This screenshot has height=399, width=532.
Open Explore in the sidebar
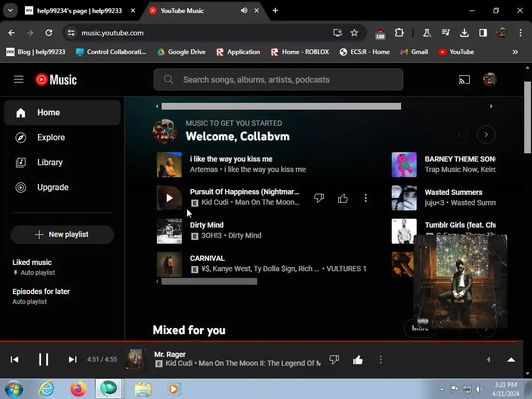[62, 137]
